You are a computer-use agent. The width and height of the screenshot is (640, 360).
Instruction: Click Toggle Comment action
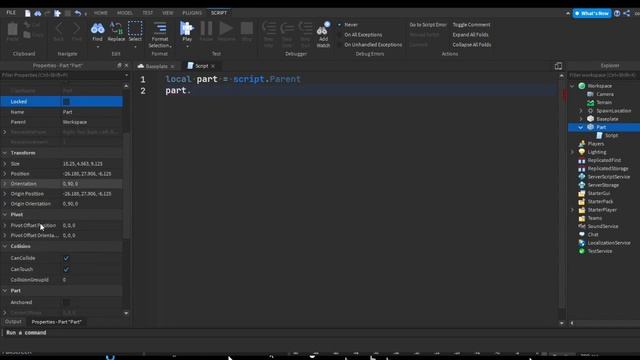pyautogui.click(x=471, y=24)
